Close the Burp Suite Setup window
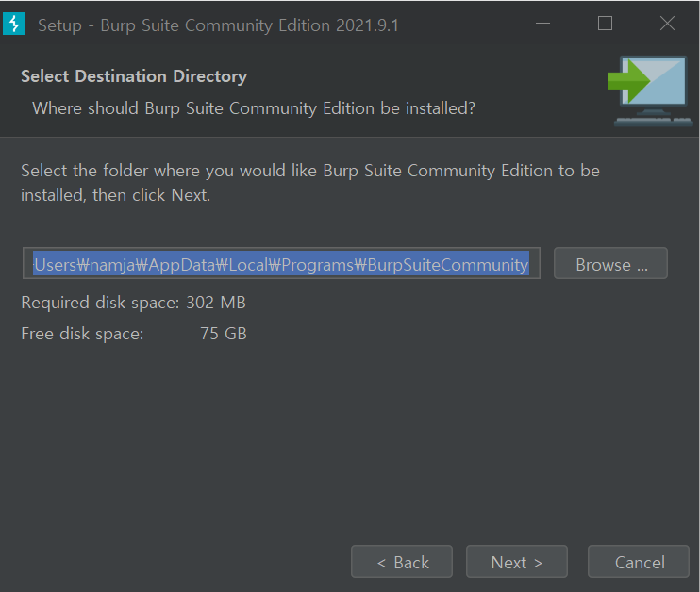This screenshot has width=700, height=592. click(x=667, y=24)
